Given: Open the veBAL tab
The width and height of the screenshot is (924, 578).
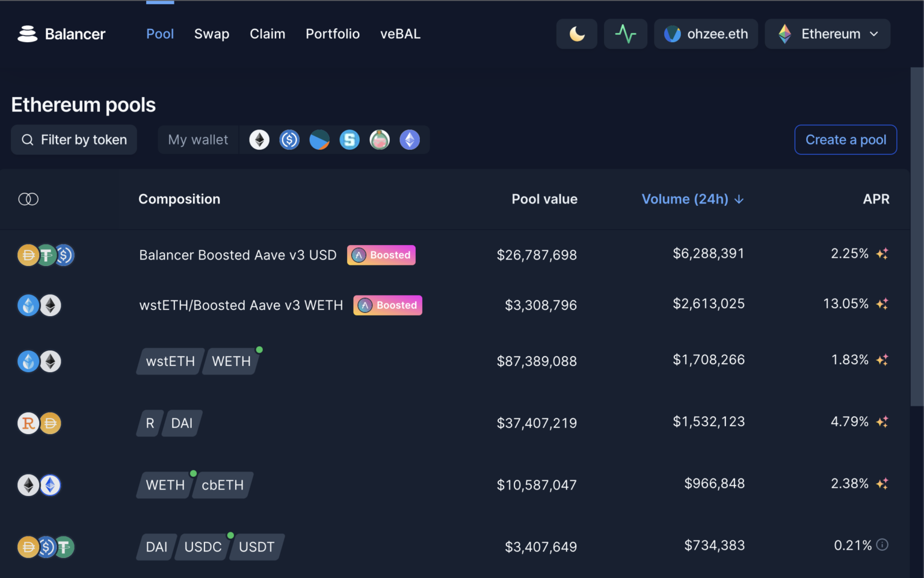Looking at the screenshot, I should pos(400,34).
